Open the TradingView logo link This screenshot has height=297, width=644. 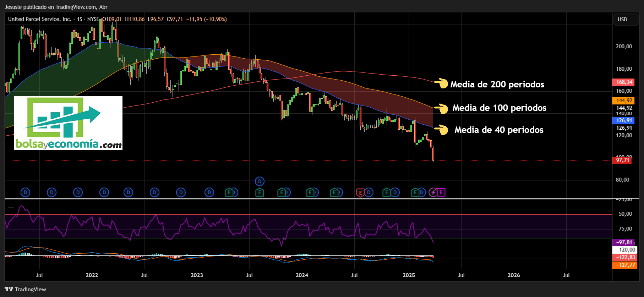pos(25,289)
